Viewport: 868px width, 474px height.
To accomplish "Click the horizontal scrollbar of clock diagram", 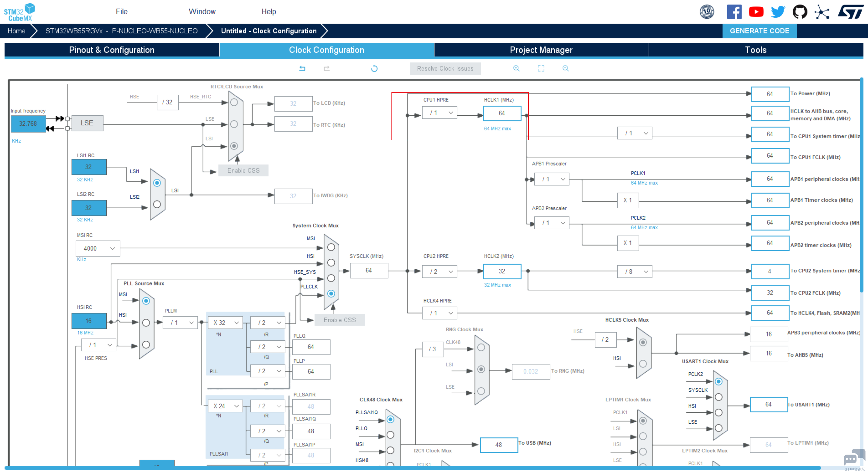I will [x=412, y=468].
